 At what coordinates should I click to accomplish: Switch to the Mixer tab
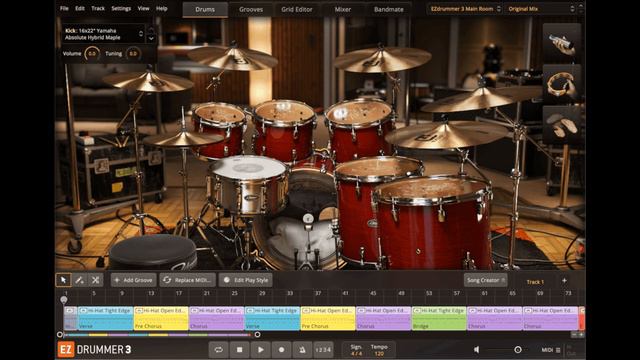[342, 9]
